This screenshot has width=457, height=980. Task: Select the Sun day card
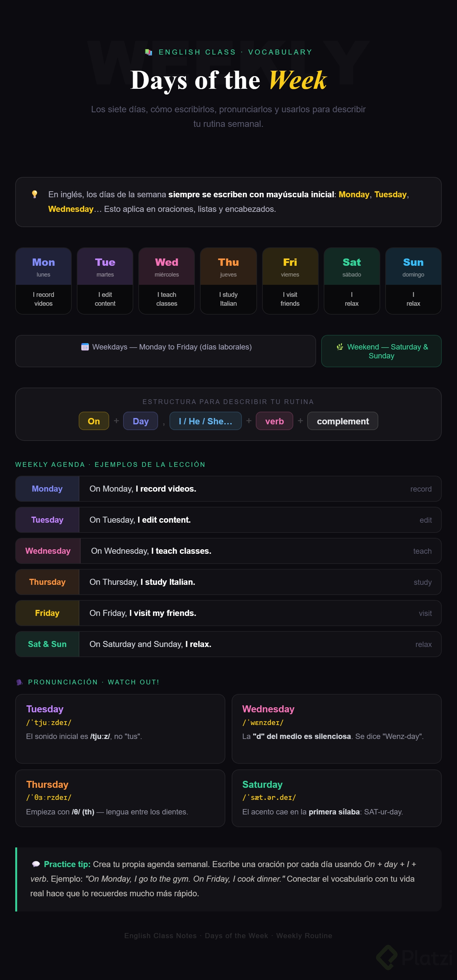click(413, 281)
